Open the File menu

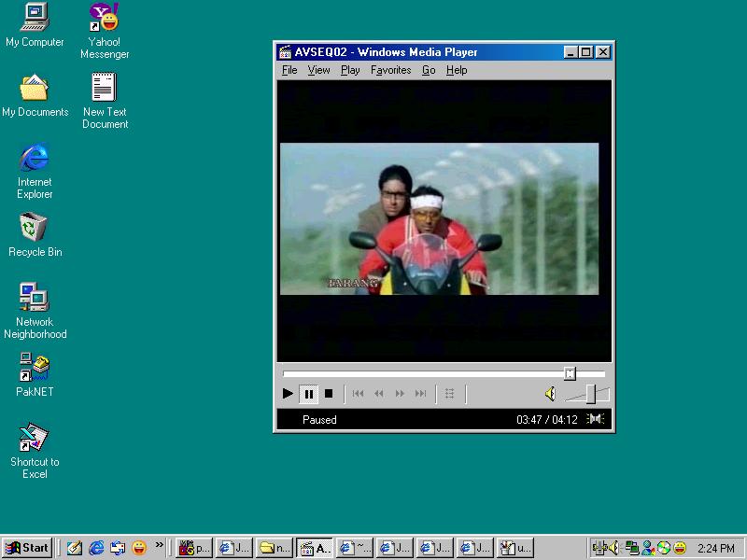point(289,70)
